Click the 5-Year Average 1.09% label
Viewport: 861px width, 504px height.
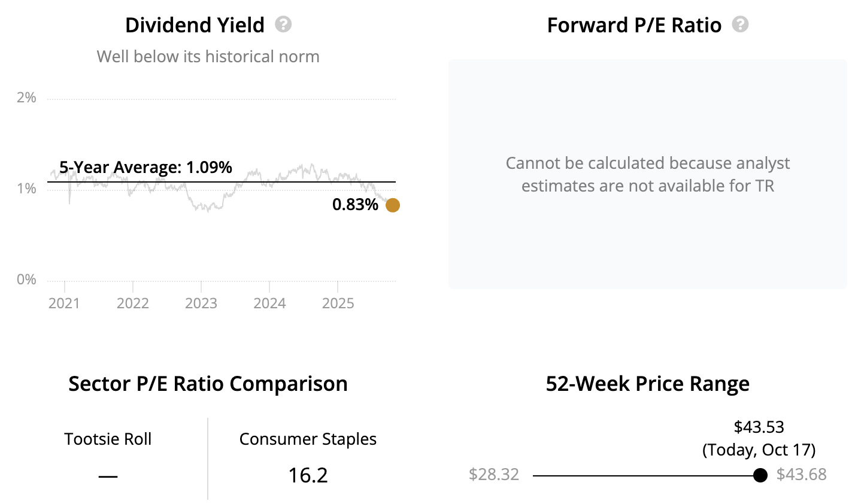(x=145, y=167)
